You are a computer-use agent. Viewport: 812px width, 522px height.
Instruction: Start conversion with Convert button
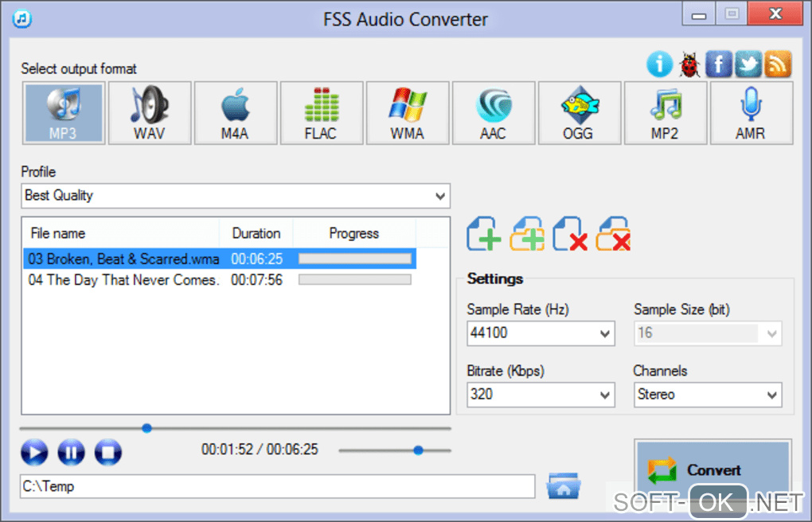[x=712, y=469]
